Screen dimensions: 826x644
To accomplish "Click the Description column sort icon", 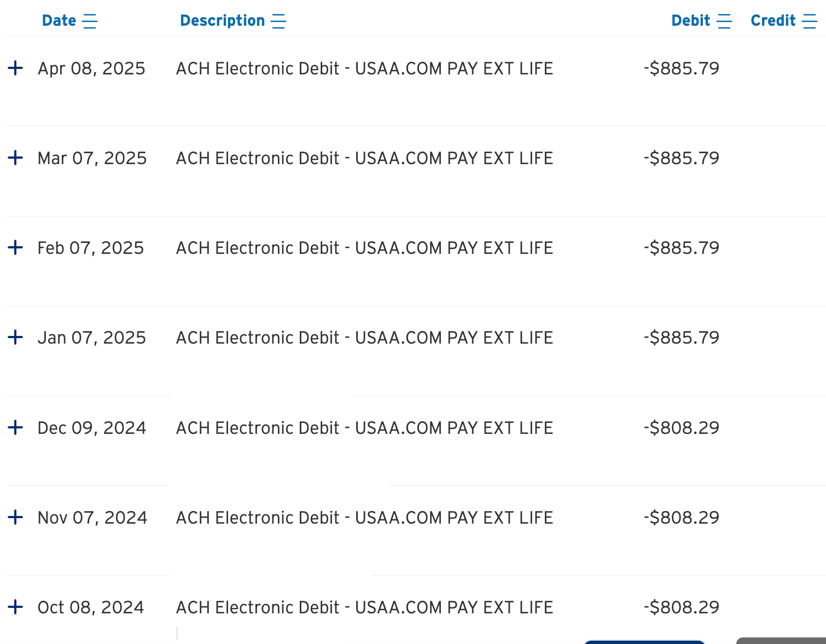I will click(278, 21).
